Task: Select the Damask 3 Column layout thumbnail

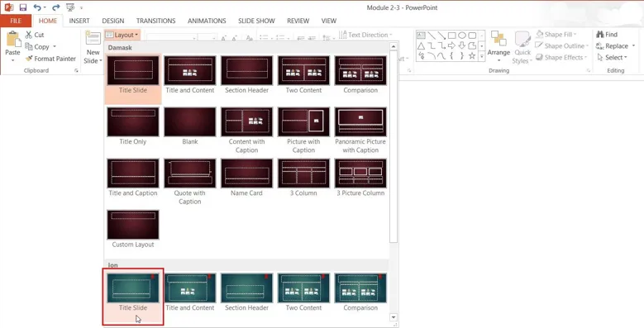Action: [303, 174]
